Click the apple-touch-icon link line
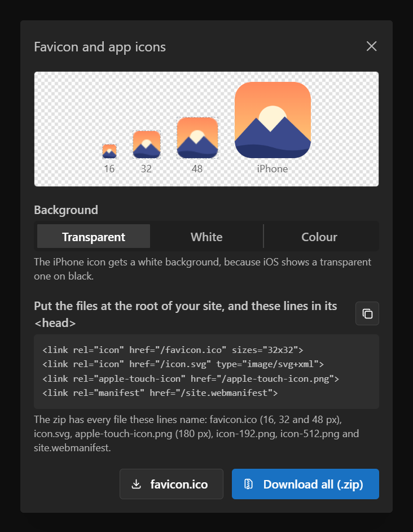Image resolution: width=413 pixels, height=532 pixels. [x=191, y=378]
